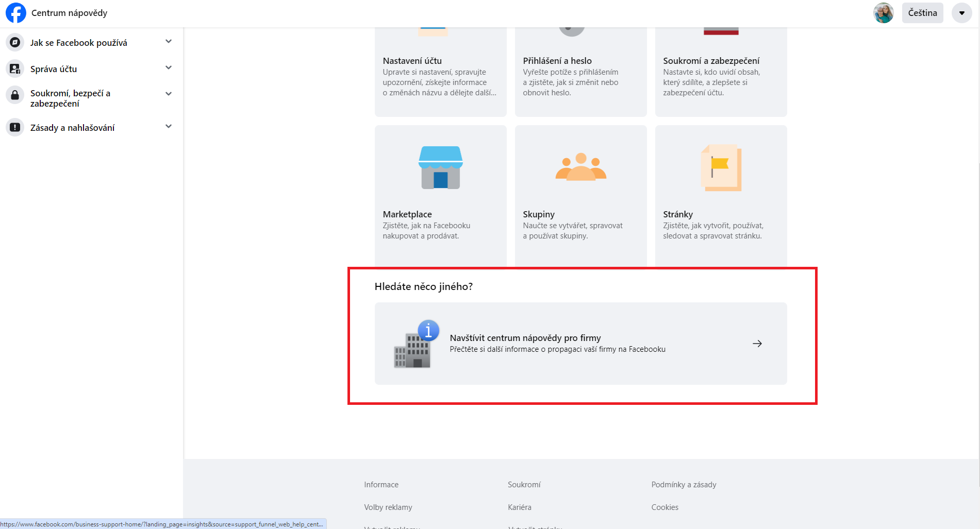The image size is (980, 529).
Task: Click the lock icon for privacy section
Action: pyautogui.click(x=15, y=95)
